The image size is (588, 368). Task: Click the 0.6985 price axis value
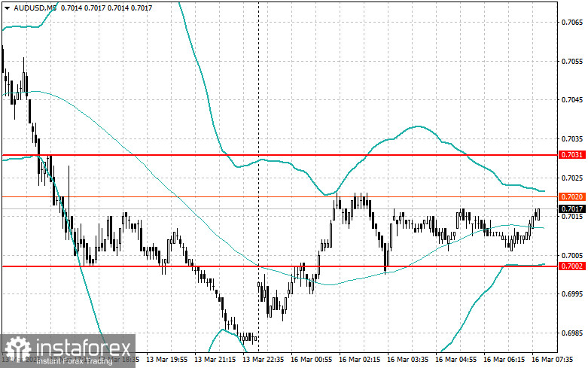coord(572,333)
